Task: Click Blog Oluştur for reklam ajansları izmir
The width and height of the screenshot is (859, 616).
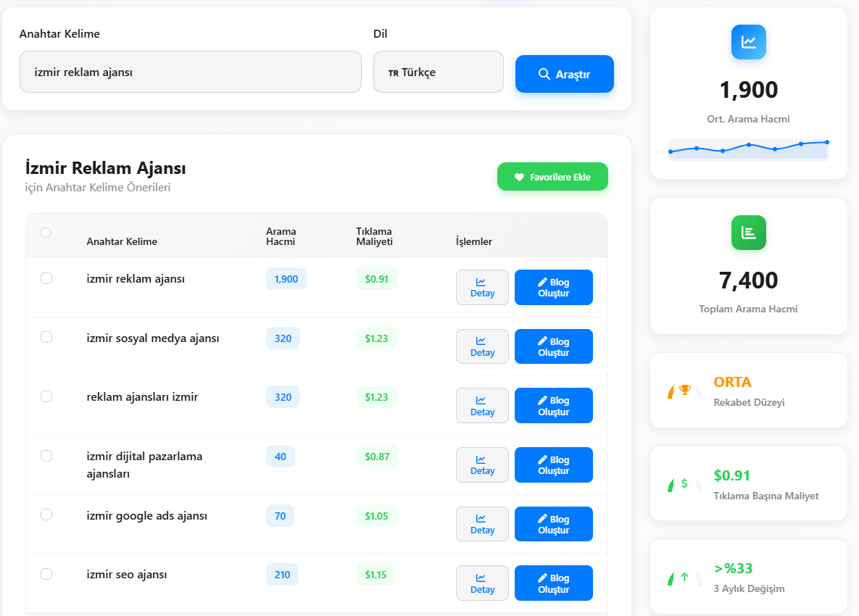Action: coord(553,406)
